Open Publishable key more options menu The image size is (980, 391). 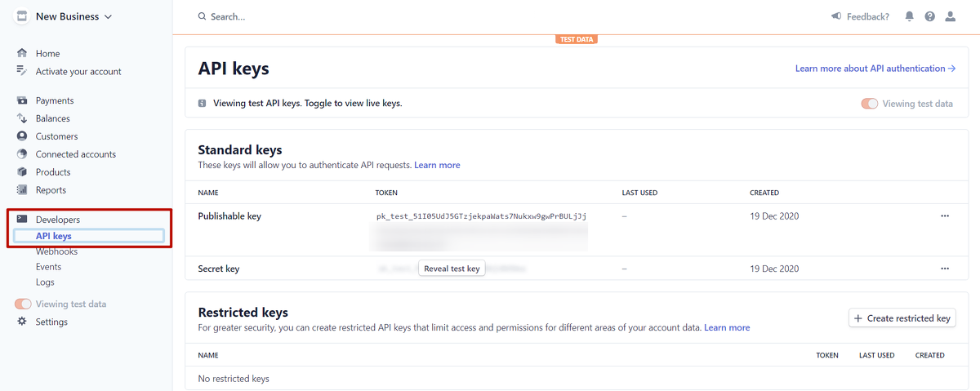pos(945,216)
